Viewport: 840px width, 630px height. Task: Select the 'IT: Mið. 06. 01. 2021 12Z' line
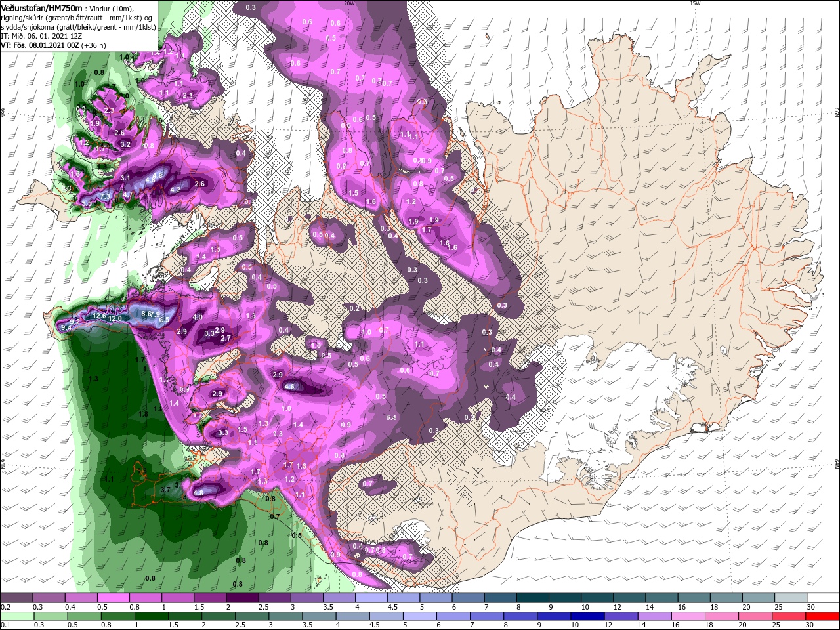(x=40, y=36)
